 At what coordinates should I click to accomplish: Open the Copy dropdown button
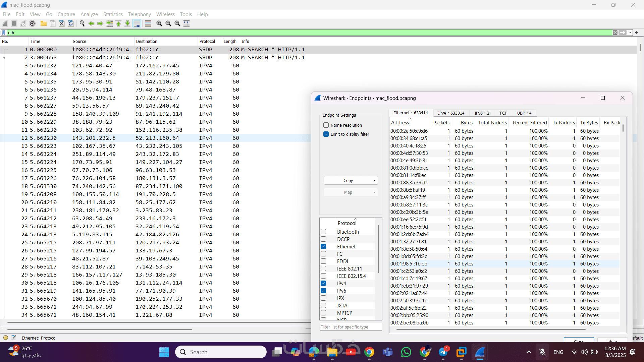[351, 180]
